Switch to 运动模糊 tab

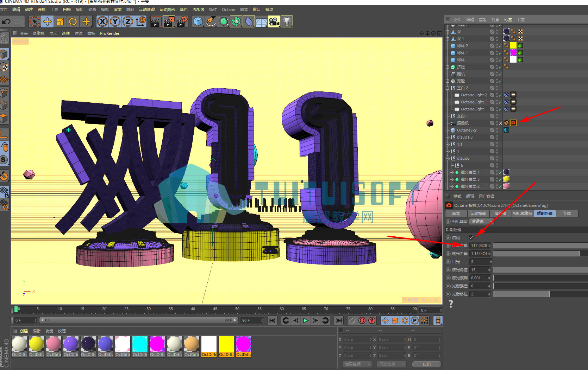478,213
